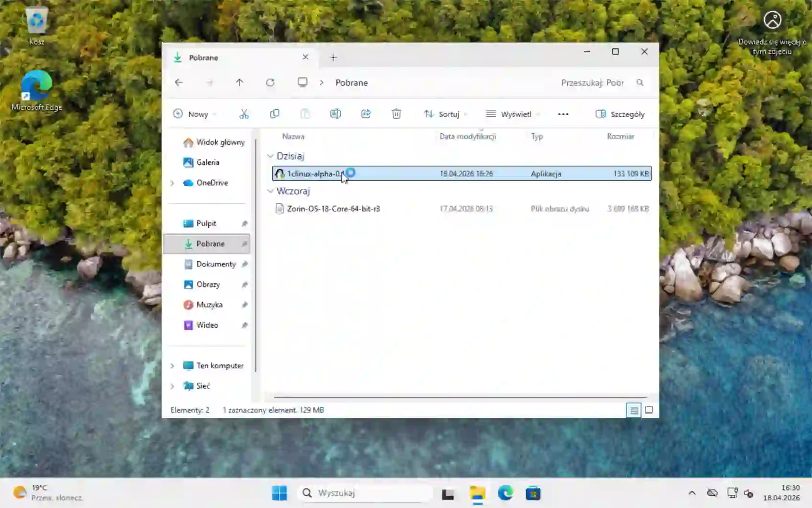The height and width of the screenshot is (508, 812).
Task: Go back using the back arrow
Action: (x=179, y=82)
